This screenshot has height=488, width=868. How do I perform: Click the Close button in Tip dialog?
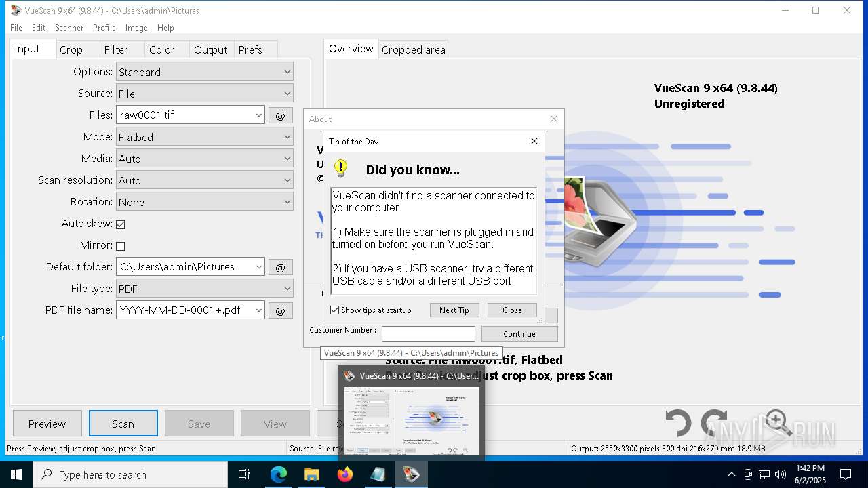click(x=512, y=310)
